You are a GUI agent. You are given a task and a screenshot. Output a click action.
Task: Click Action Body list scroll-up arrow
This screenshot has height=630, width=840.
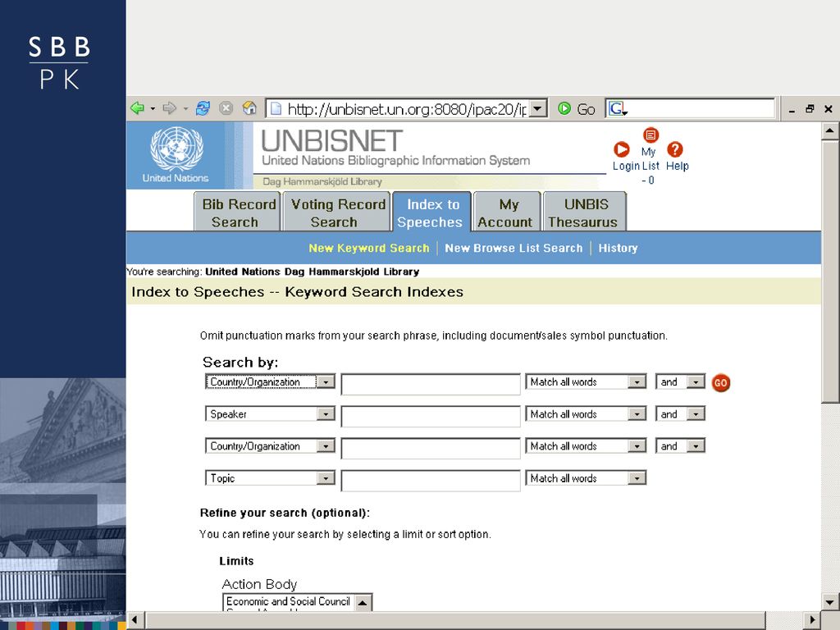click(x=363, y=603)
